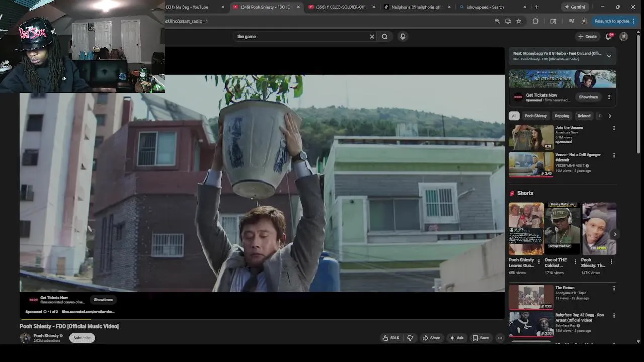644x362 pixels.
Task: Click Showtimes in the sidebar ad
Action: pyautogui.click(x=588, y=97)
